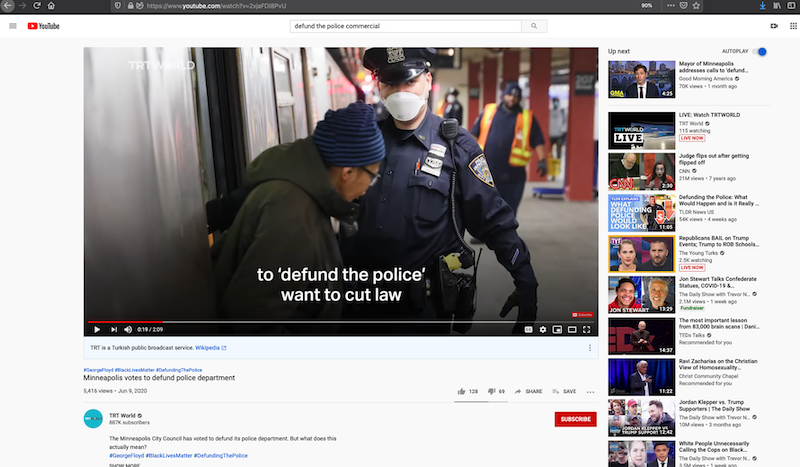Switch player to theater mode

573,329
